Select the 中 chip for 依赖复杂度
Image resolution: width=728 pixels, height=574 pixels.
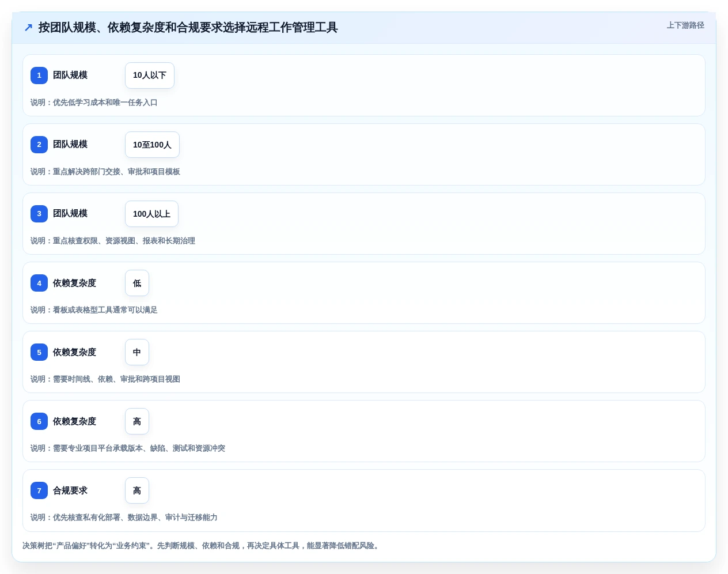coord(137,352)
